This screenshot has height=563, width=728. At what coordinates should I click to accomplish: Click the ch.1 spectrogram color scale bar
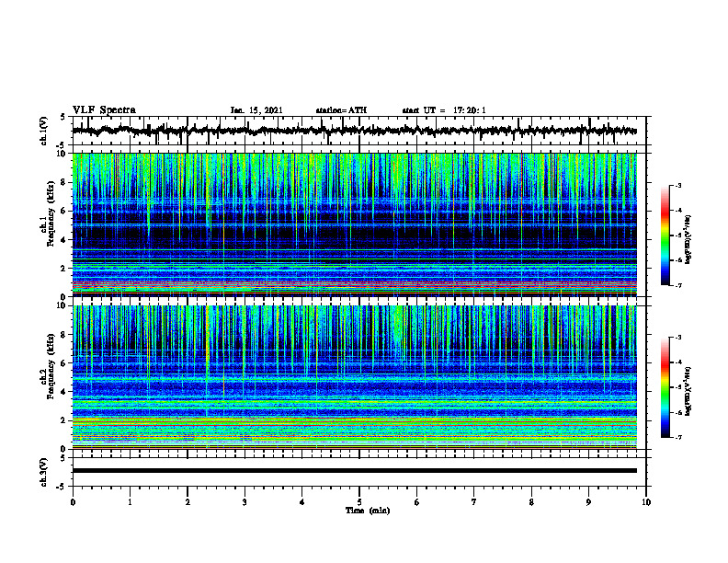[x=665, y=236]
